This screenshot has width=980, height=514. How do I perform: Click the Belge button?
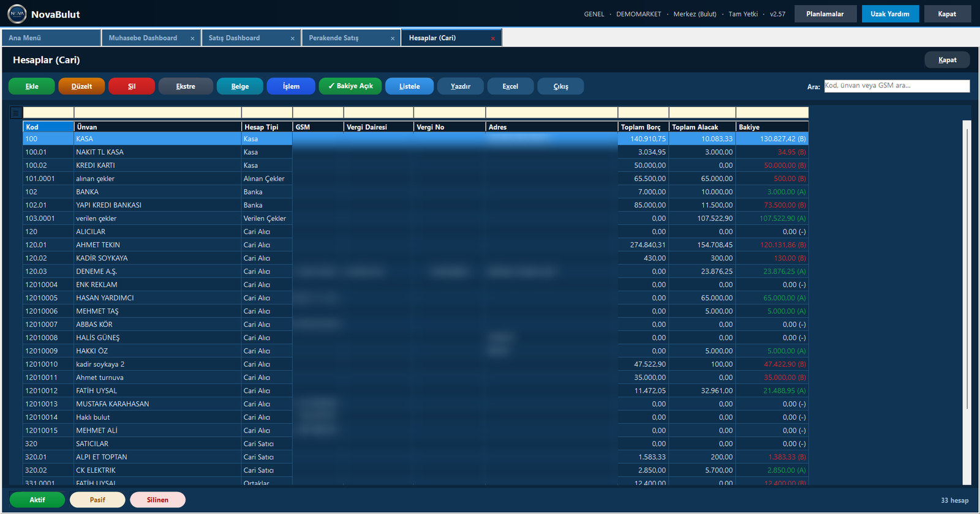point(240,86)
